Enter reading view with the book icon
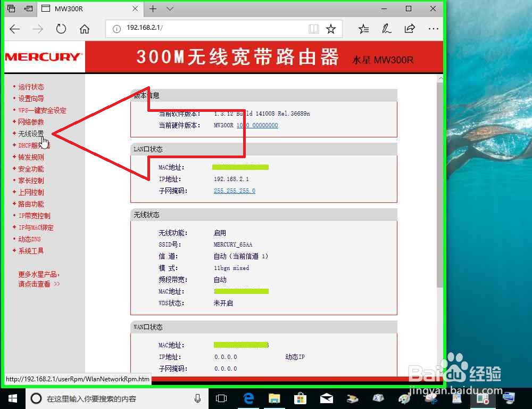532x409 pixels. [314, 29]
